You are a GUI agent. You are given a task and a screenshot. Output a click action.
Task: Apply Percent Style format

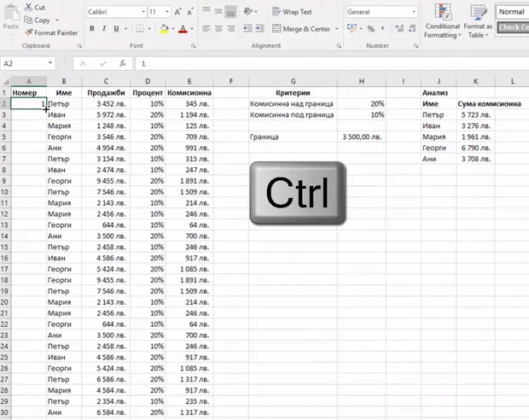(371, 29)
